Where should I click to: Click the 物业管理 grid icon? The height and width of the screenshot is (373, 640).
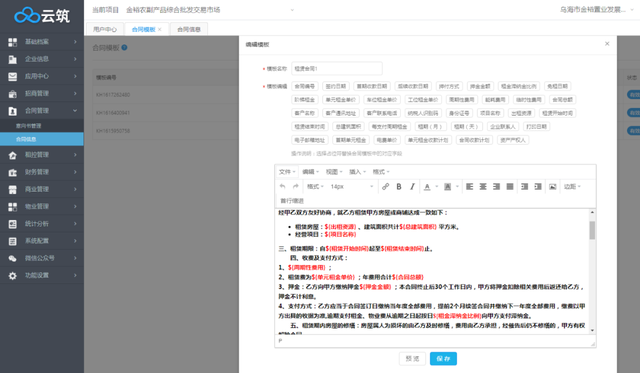pyautogui.click(x=13, y=206)
